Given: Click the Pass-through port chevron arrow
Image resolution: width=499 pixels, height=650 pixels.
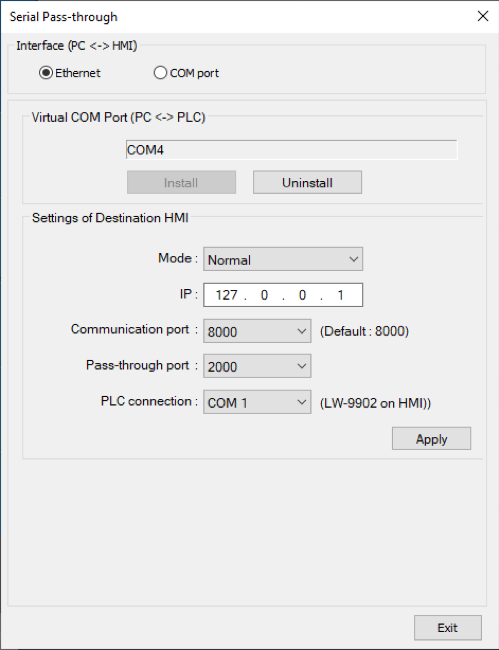Looking at the screenshot, I should [302, 366].
